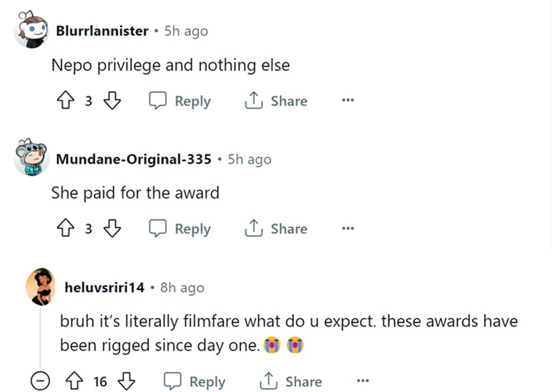
Task: Click Mundane-Original-335's avatar image
Action: (31, 158)
